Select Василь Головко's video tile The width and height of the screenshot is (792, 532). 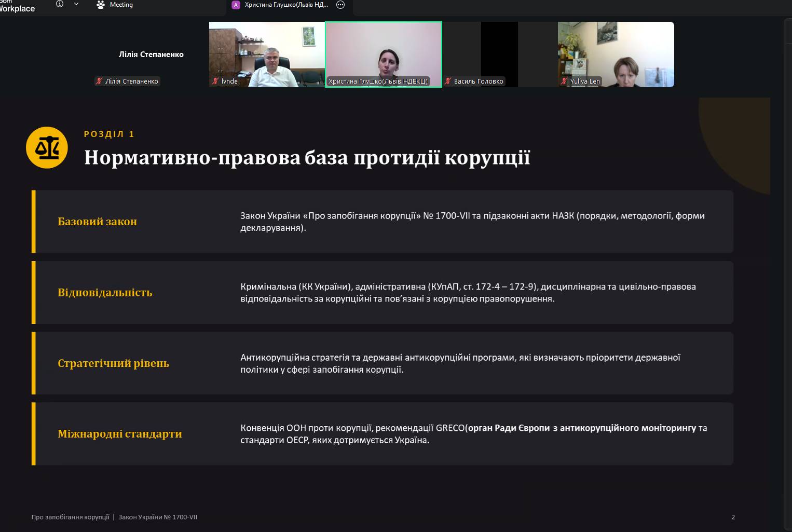click(x=500, y=54)
